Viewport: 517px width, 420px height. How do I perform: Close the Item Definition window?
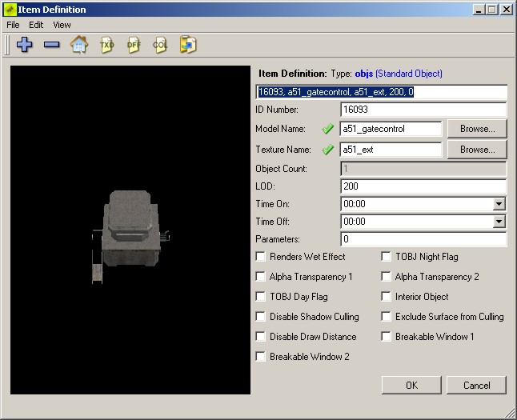tap(506, 10)
